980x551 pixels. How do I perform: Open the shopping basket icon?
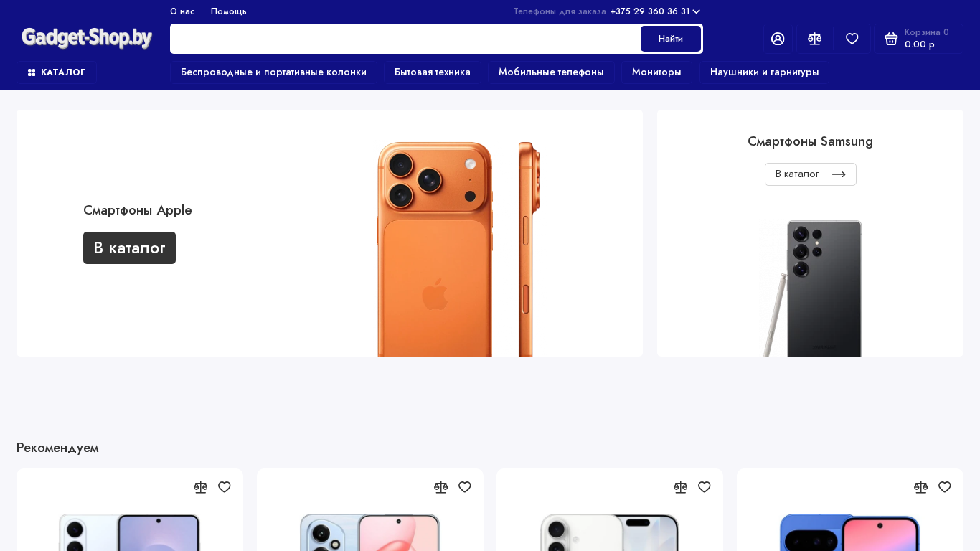pyautogui.click(x=891, y=39)
